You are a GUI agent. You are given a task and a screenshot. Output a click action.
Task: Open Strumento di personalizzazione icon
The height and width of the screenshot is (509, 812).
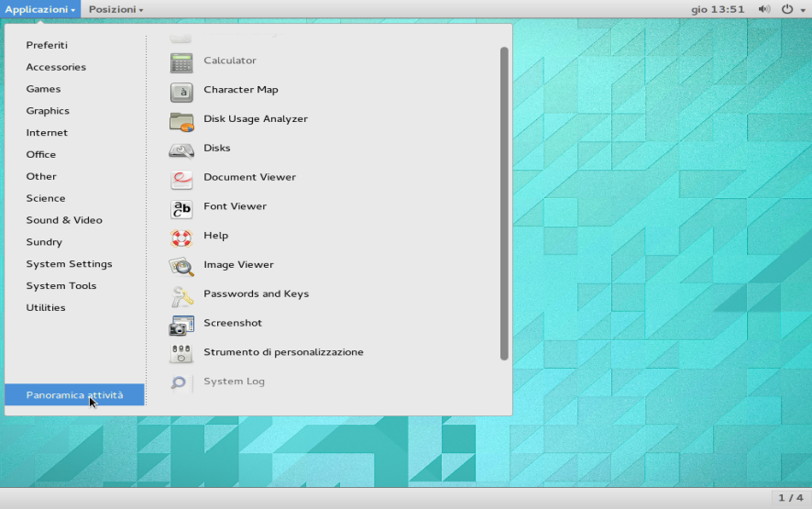coord(181,353)
